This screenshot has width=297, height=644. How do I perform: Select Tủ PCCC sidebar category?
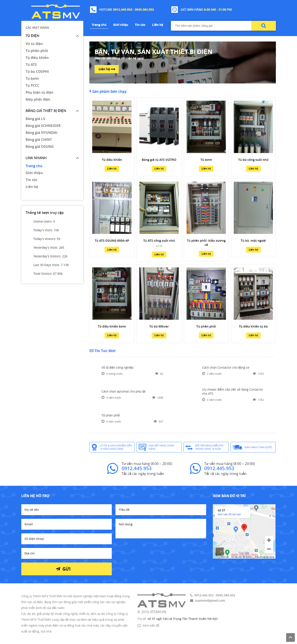32,85
